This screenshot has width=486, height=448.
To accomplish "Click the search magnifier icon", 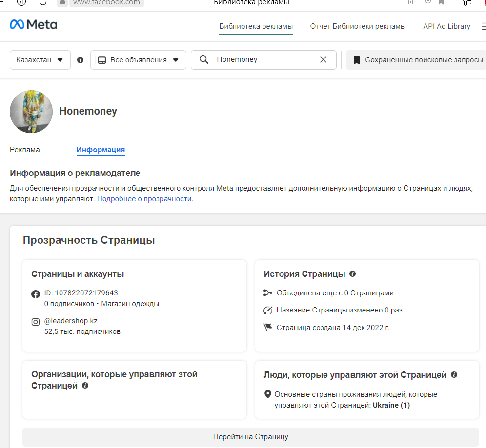I will click(204, 59).
